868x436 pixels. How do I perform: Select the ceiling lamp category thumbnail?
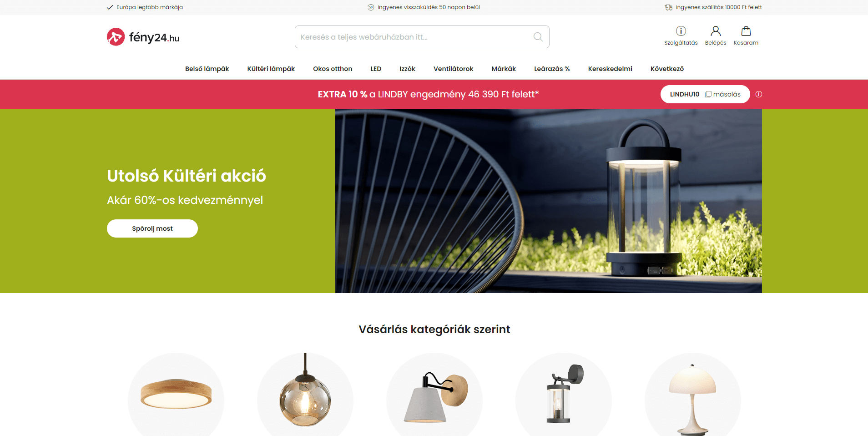pyautogui.click(x=176, y=394)
